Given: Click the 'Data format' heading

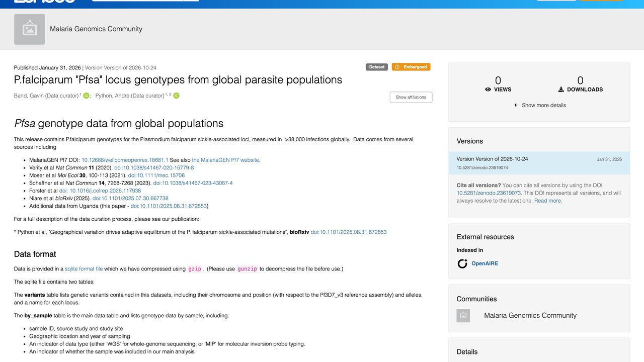Looking at the screenshot, I should 35,254.
